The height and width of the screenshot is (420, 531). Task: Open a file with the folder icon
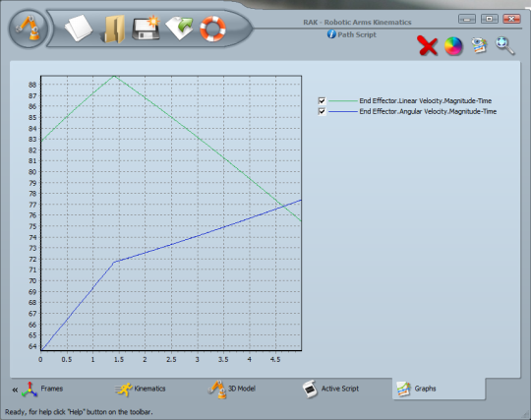pos(113,30)
